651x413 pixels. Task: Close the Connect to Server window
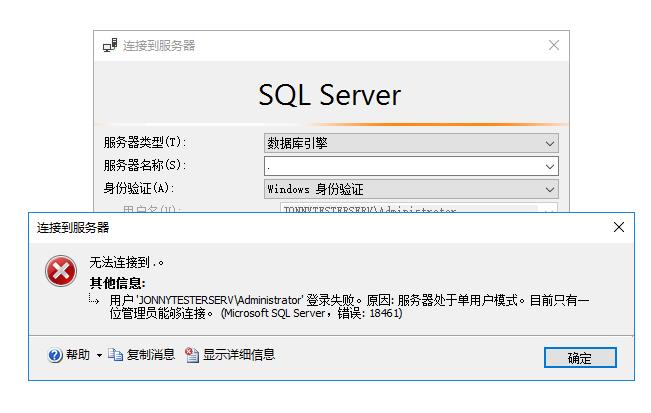pyautogui.click(x=554, y=46)
